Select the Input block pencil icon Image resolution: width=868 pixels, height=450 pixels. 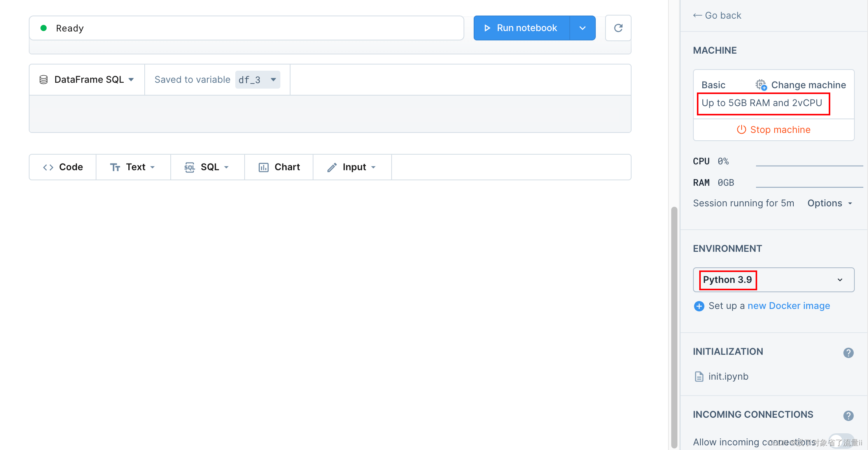pos(332,167)
